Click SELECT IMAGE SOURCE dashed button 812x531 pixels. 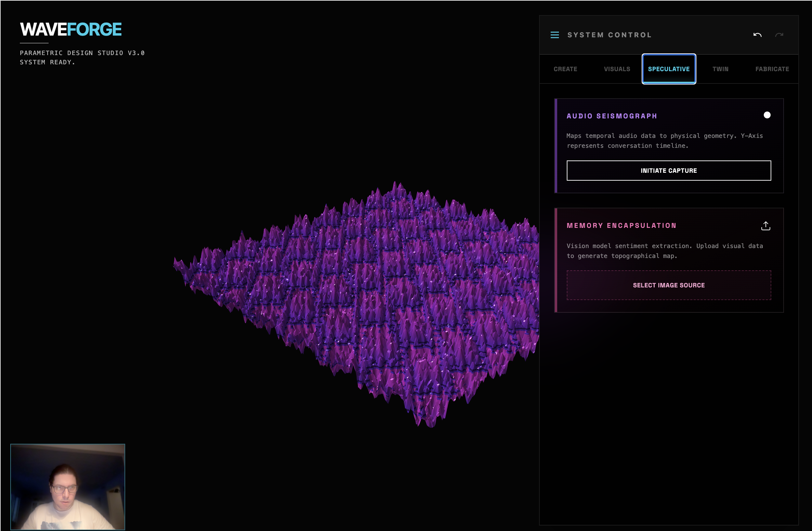[x=668, y=285]
